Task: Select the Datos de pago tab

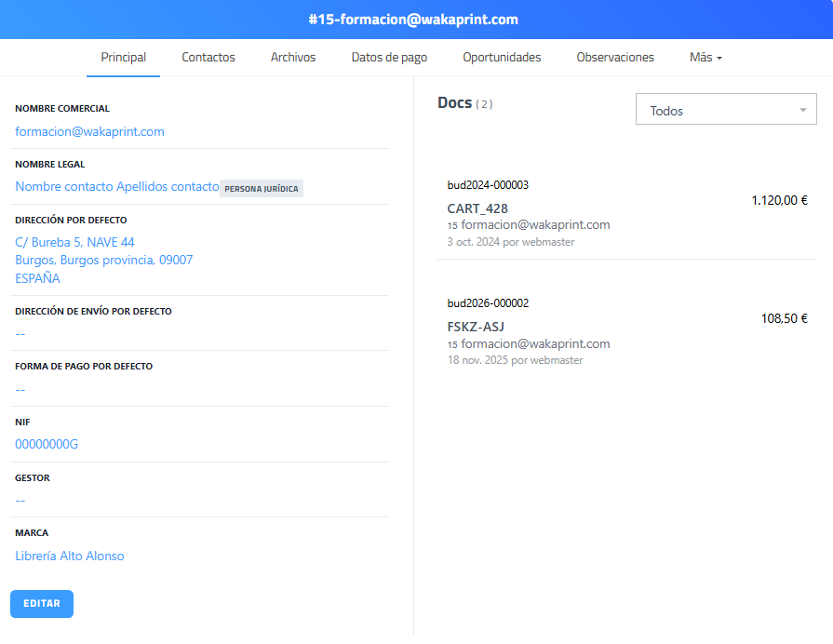Action: [x=389, y=58]
